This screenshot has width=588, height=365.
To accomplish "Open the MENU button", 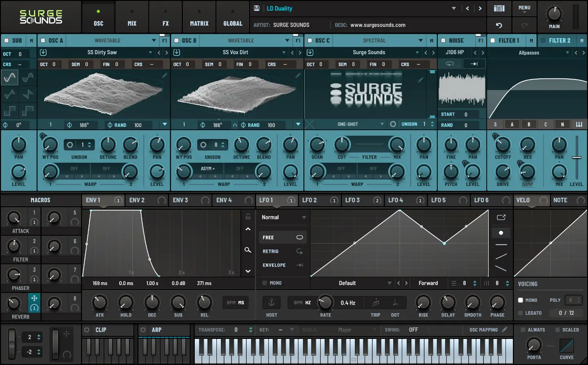I will click(x=524, y=9).
